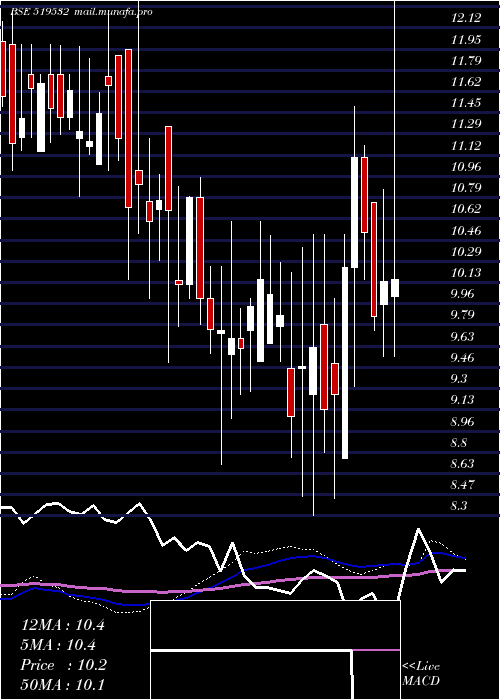Select the 11.79 price level label
Image resolution: width=500 pixels, height=700 pixels.
(466, 61)
